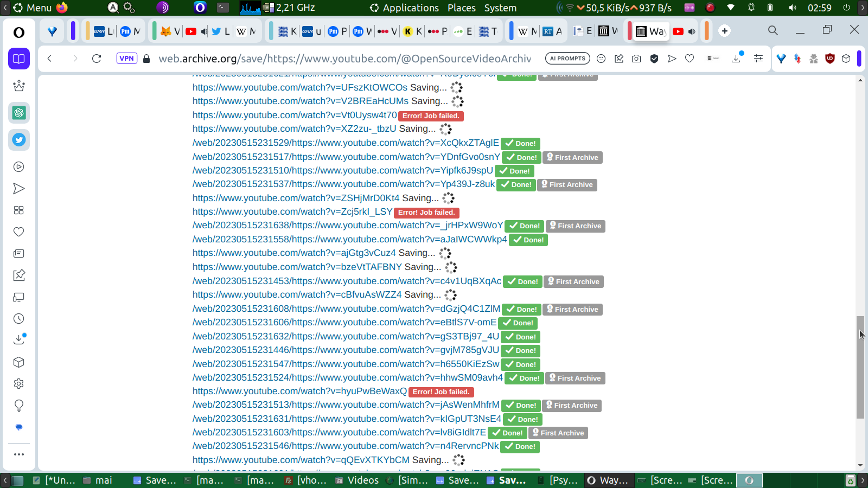Open Twitter from the Opera sidebar
Screen dimensions: 868x488
click(19, 140)
